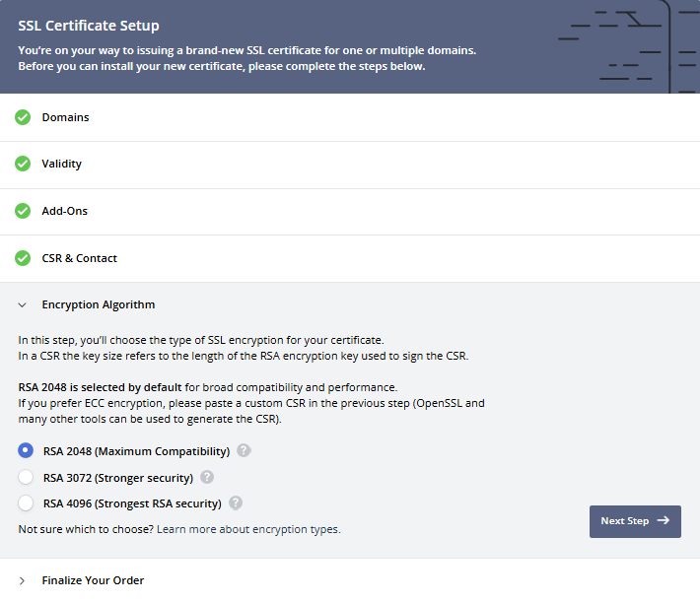The image size is (700, 603).
Task: Click the green checkmark beside CSR & Contact
Action: (x=23, y=258)
